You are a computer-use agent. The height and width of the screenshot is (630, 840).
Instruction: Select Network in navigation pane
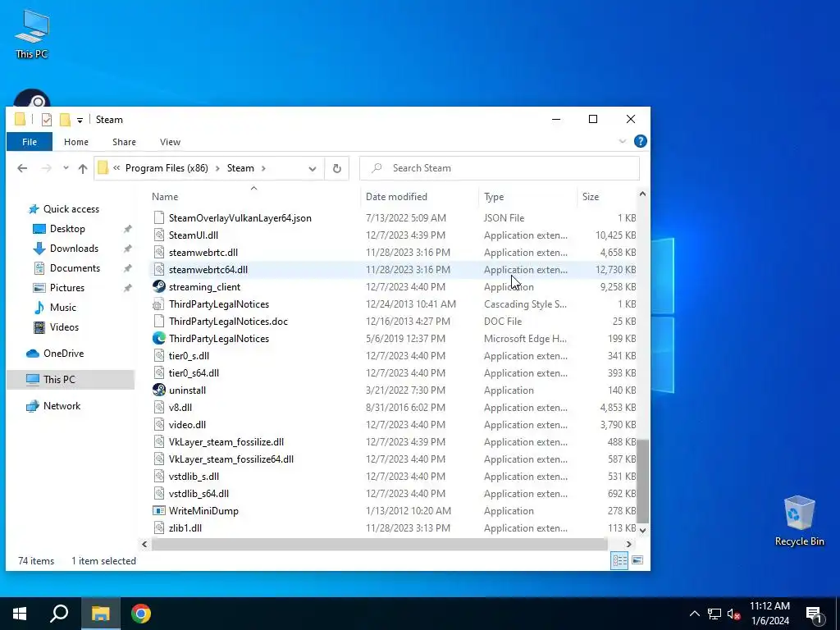pyautogui.click(x=62, y=406)
